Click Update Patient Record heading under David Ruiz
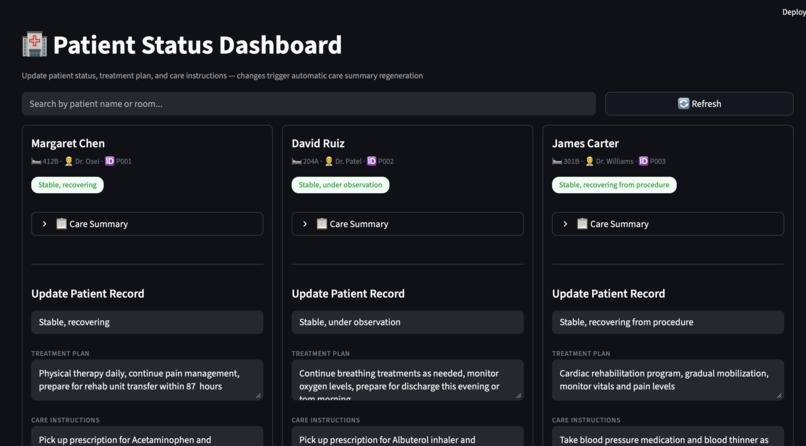 pyautogui.click(x=349, y=294)
